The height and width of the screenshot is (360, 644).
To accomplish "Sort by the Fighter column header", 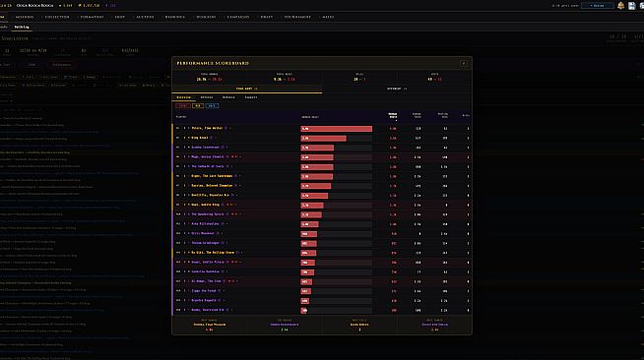I will pos(181,117).
